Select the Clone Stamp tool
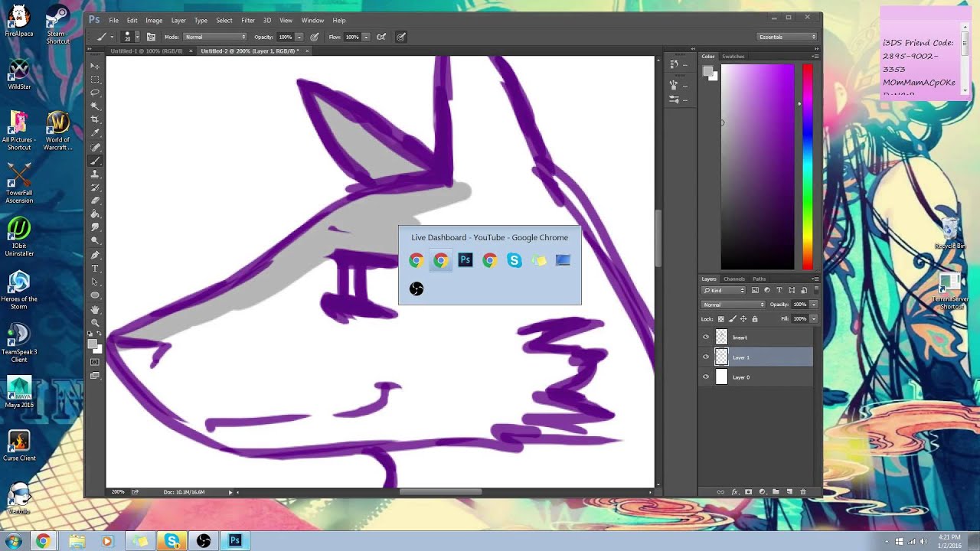This screenshot has height=551, width=980. (95, 174)
